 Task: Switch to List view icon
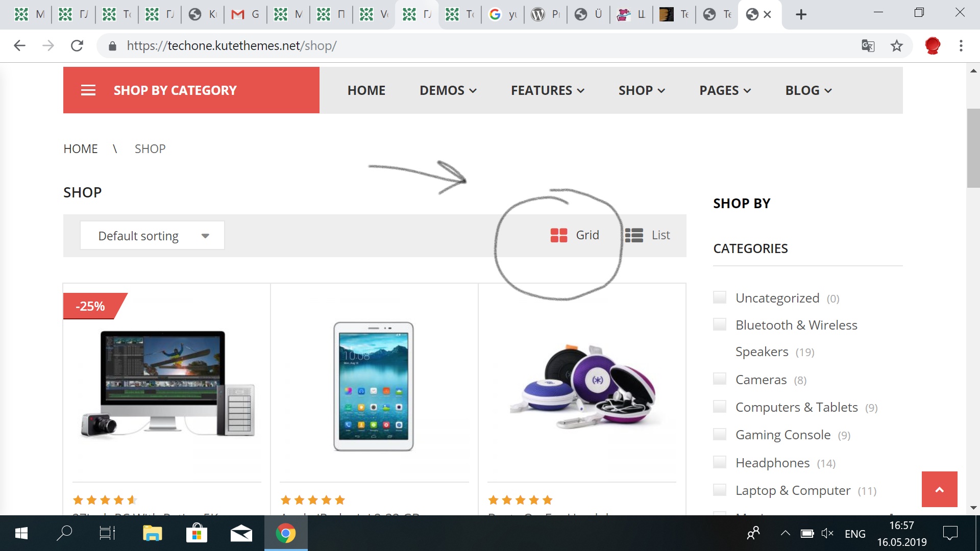(x=634, y=235)
